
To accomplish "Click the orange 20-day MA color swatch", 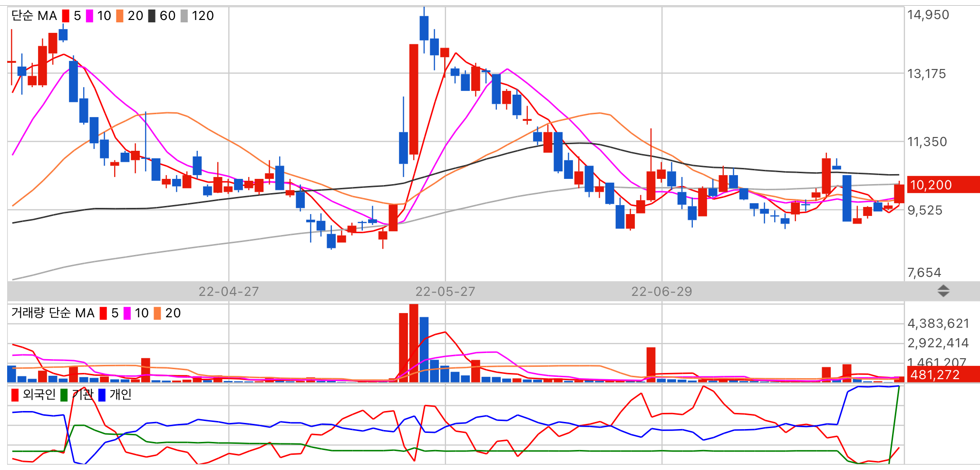I will pos(120,16).
